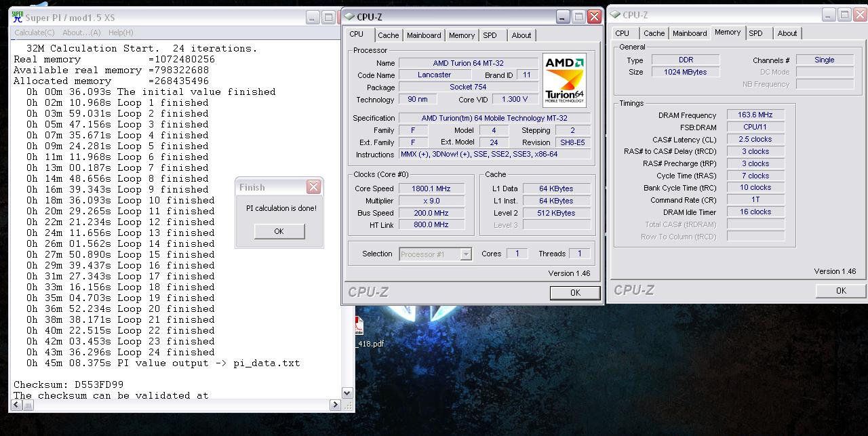The image size is (868, 436).
Task: Click the HT Link value 800.0 MHz
Action: click(431, 224)
